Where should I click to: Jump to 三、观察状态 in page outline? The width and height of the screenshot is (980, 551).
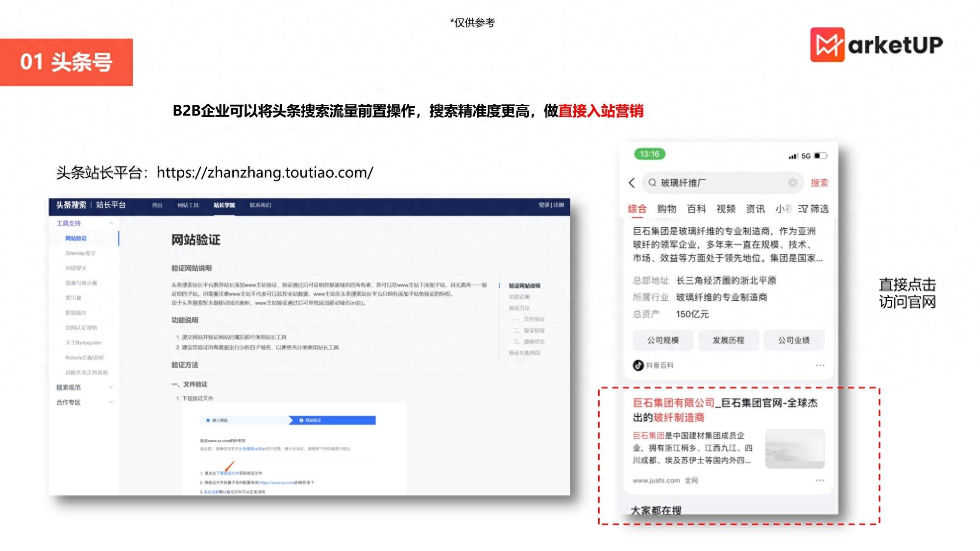[529, 342]
